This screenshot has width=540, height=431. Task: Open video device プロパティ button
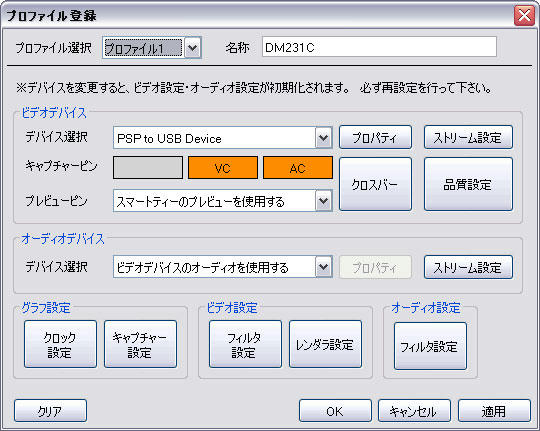375,137
